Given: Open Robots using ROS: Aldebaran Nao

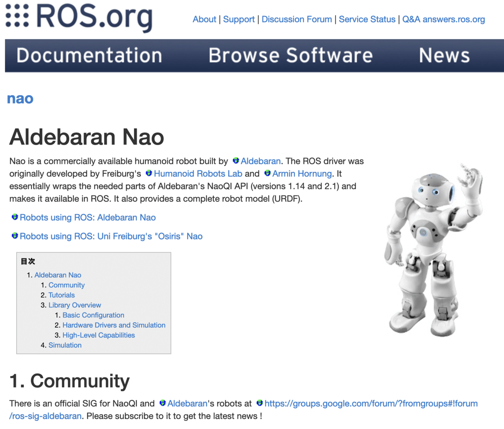Looking at the screenshot, I should 88,217.
